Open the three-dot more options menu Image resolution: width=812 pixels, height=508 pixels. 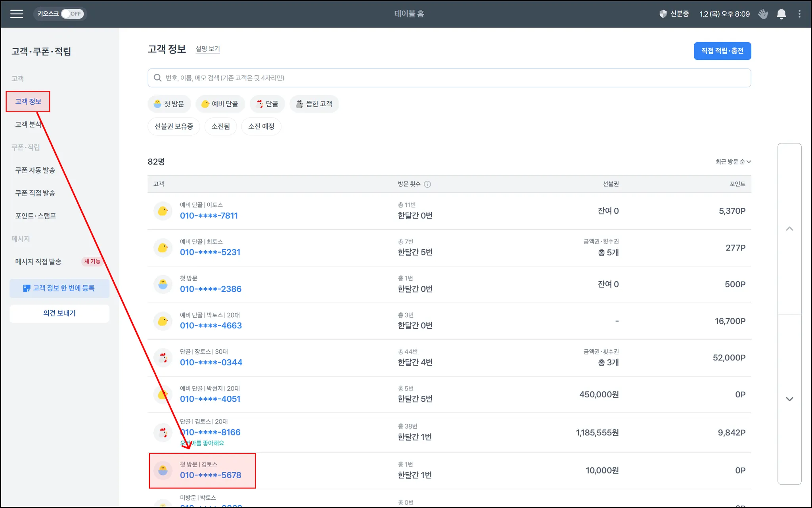click(799, 14)
